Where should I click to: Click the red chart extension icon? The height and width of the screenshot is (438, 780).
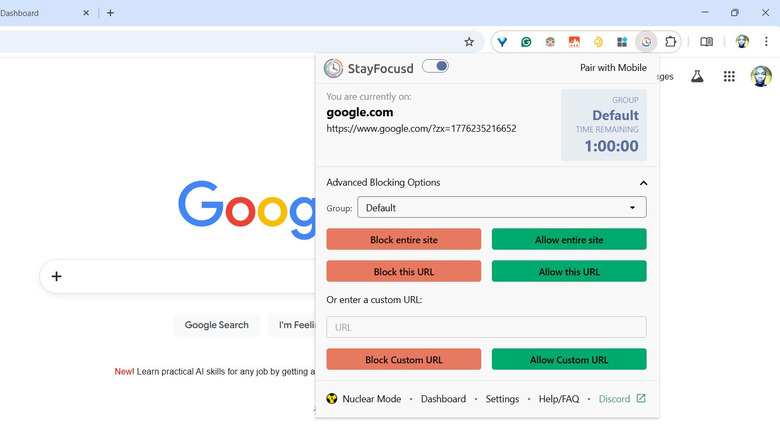click(574, 42)
